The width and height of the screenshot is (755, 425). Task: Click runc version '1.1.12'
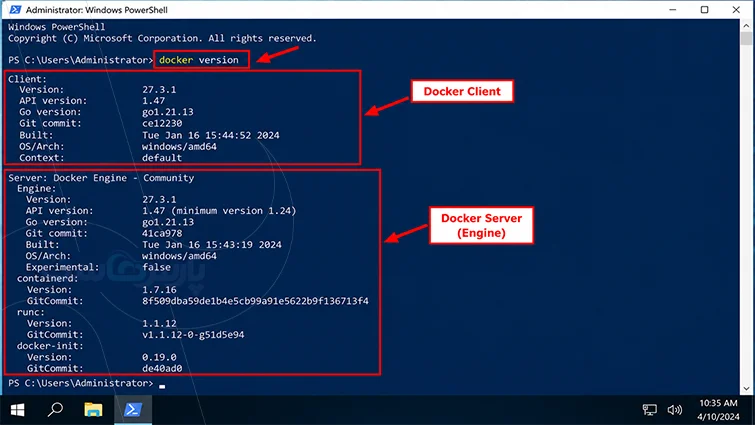(x=159, y=323)
